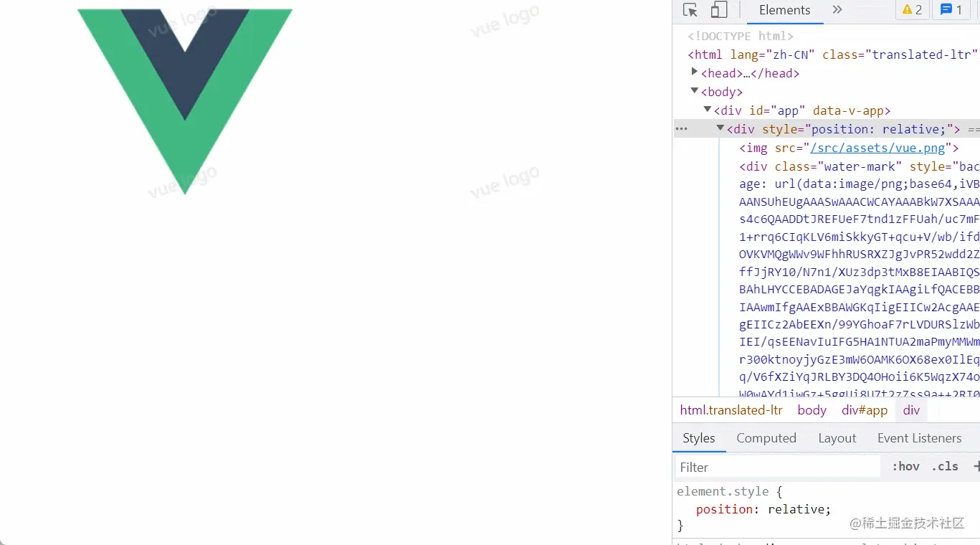Switch to the Layout tab
Image resolution: width=980 pixels, height=545 pixels.
pyautogui.click(x=837, y=438)
